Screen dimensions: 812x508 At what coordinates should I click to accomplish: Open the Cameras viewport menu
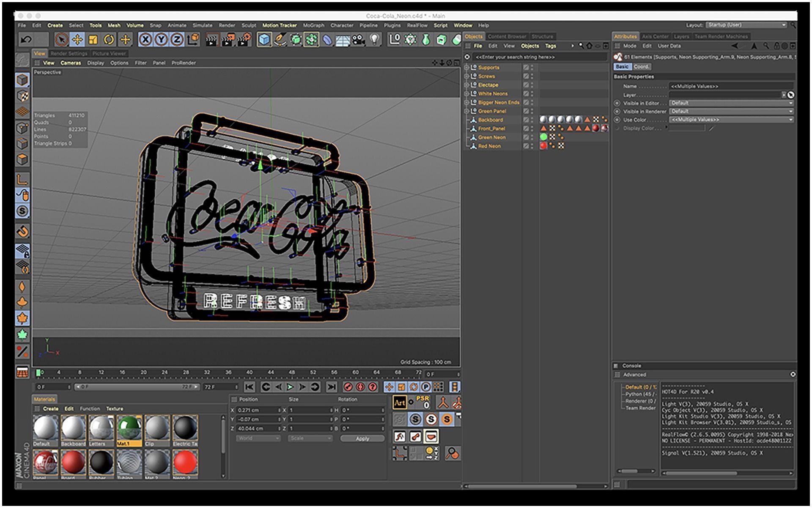70,63
